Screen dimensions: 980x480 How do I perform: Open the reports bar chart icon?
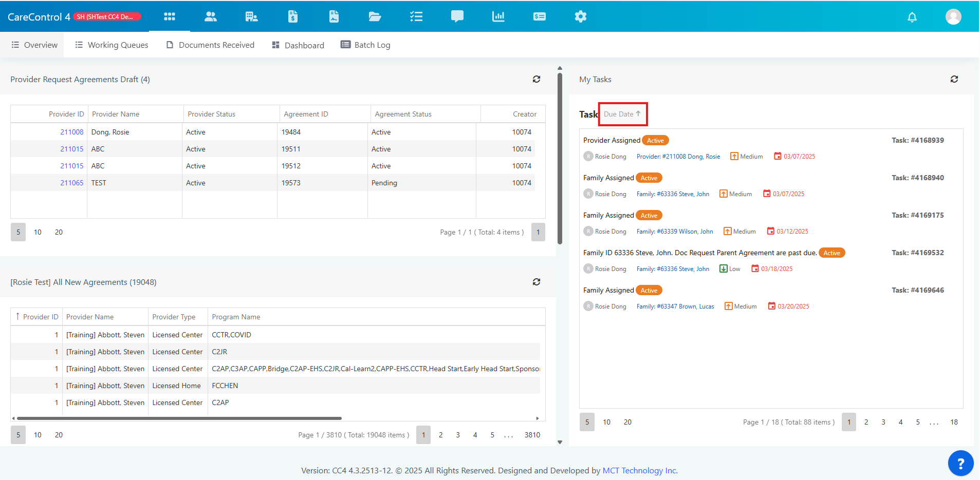(498, 16)
